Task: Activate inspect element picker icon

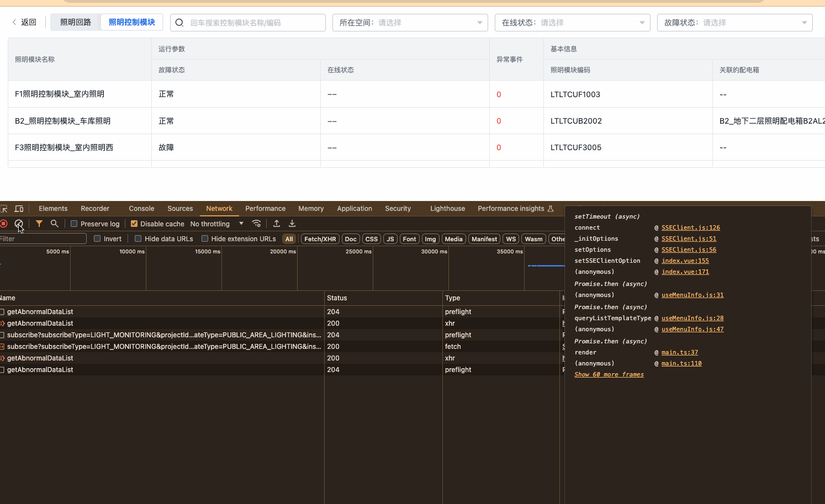Action: click(x=4, y=209)
